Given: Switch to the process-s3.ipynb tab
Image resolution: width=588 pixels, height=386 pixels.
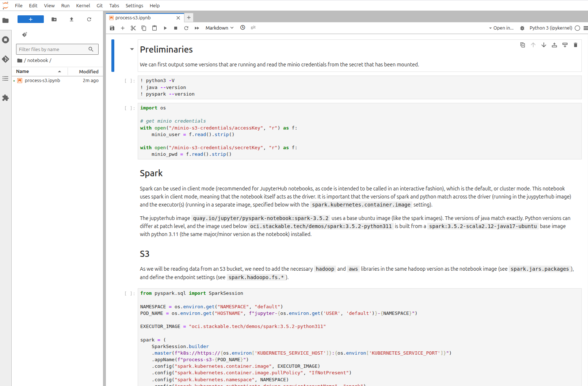Looking at the screenshot, I should (x=133, y=18).
